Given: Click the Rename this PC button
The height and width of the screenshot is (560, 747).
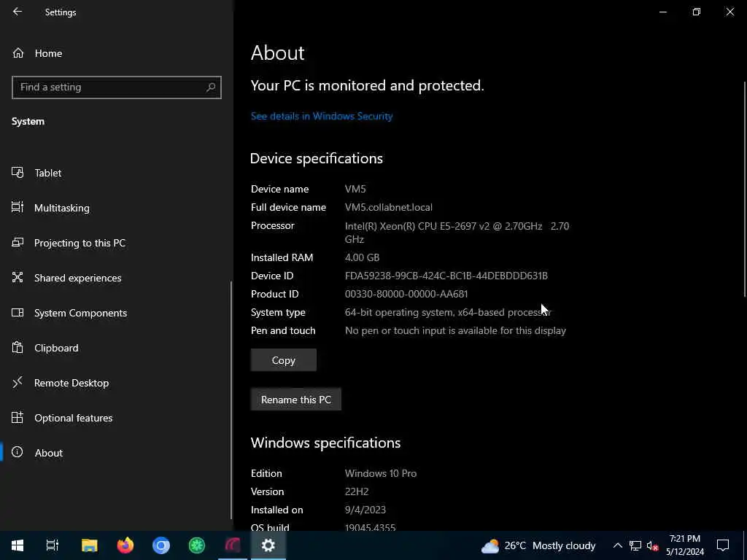Looking at the screenshot, I should [x=296, y=400].
